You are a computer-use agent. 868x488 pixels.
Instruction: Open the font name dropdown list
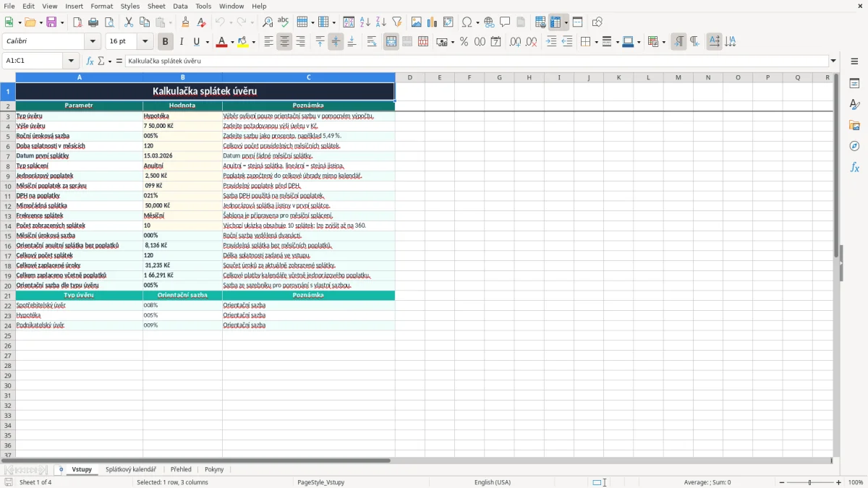click(93, 42)
